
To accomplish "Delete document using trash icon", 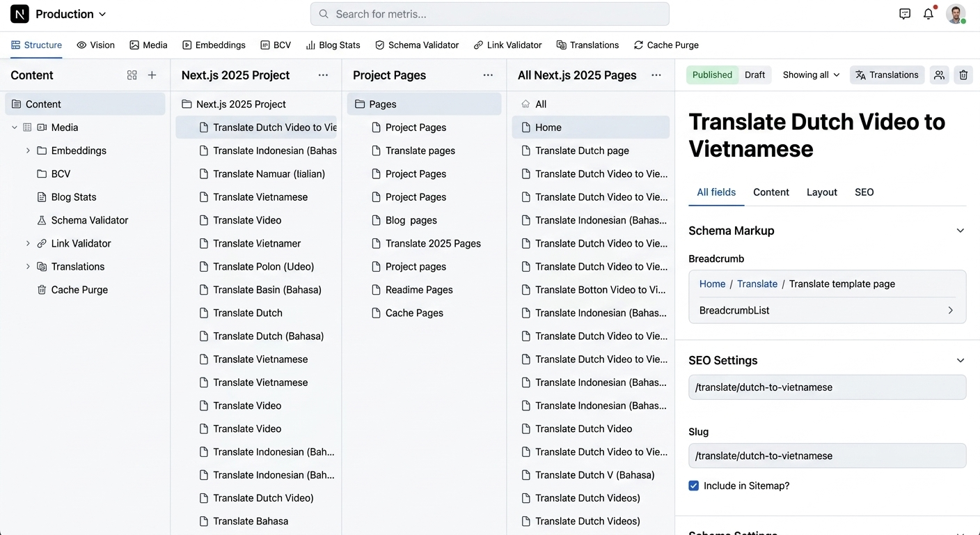I will [x=963, y=75].
